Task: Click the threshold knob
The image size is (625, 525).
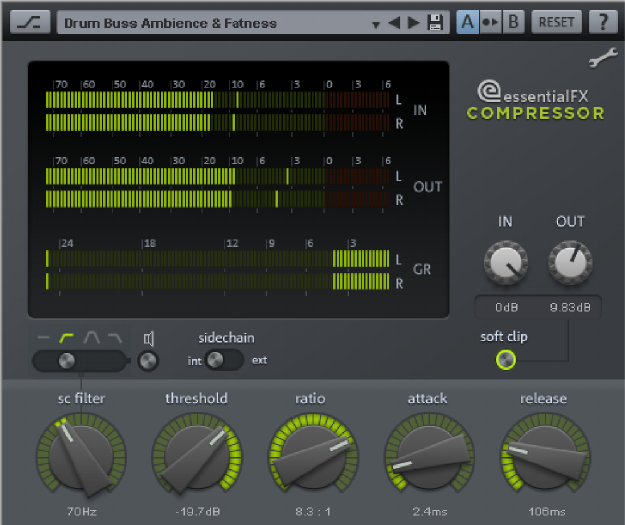Action: [x=197, y=455]
